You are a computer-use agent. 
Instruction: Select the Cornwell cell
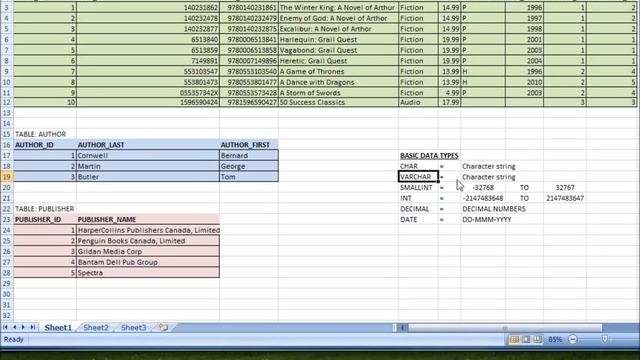(148, 156)
